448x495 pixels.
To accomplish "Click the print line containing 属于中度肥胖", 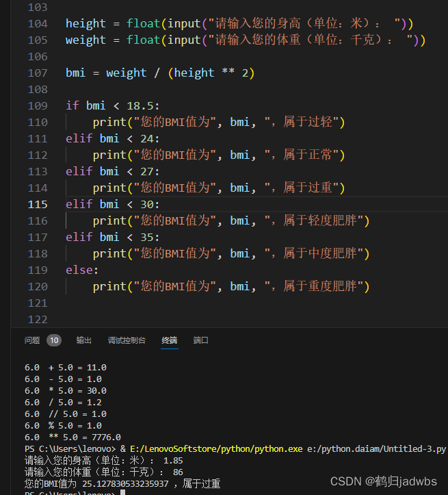I will coord(231,254).
